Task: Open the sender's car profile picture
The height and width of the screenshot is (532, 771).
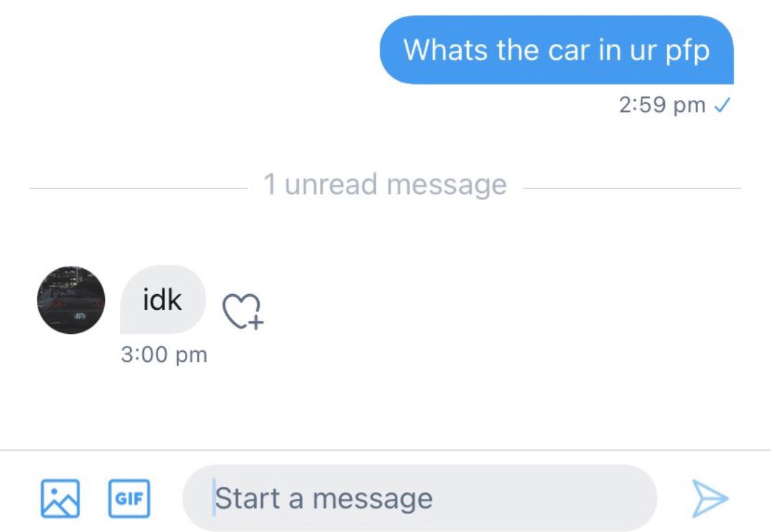Action: (71, 300)
